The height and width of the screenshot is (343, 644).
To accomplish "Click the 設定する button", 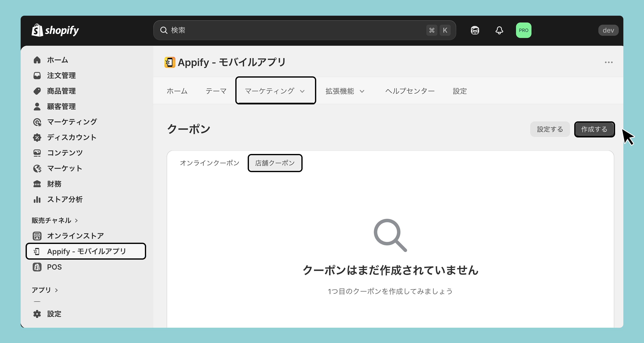I will coord(550,129).
